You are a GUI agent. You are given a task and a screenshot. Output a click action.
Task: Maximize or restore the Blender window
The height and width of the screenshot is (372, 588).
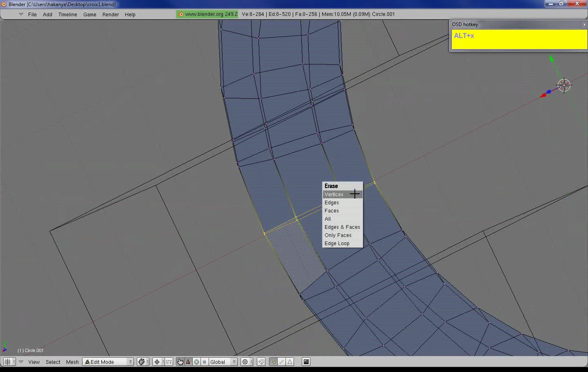click(x=562, y=4)
